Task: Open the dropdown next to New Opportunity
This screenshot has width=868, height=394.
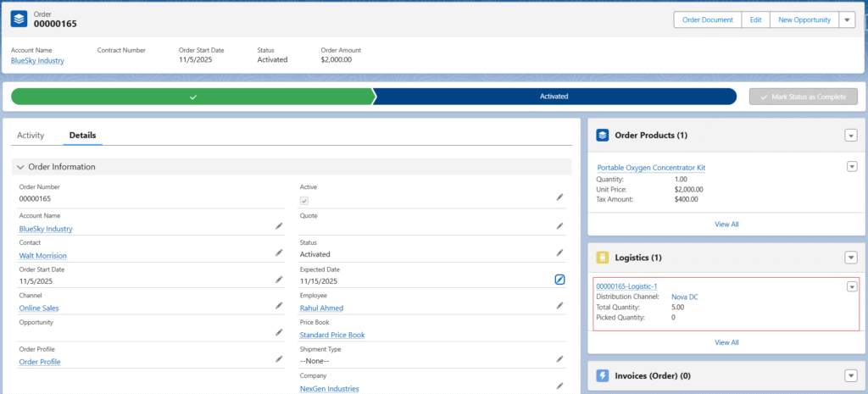Action: (847, 20)
